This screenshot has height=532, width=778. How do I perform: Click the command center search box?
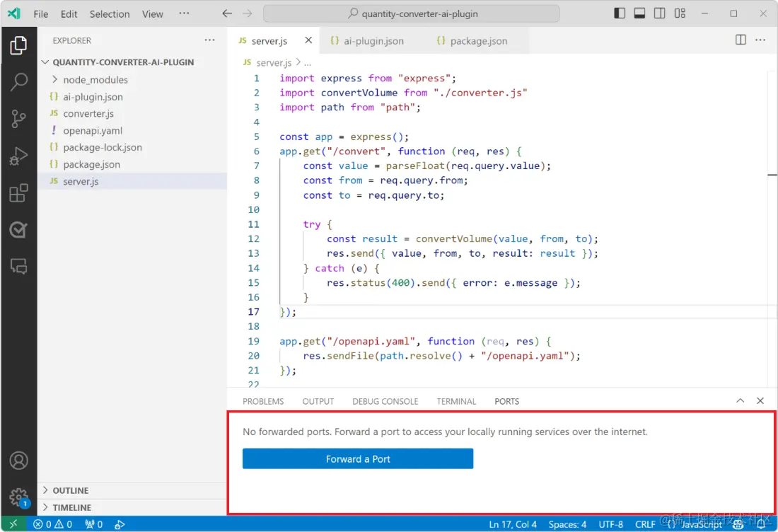tap(412, 13)
